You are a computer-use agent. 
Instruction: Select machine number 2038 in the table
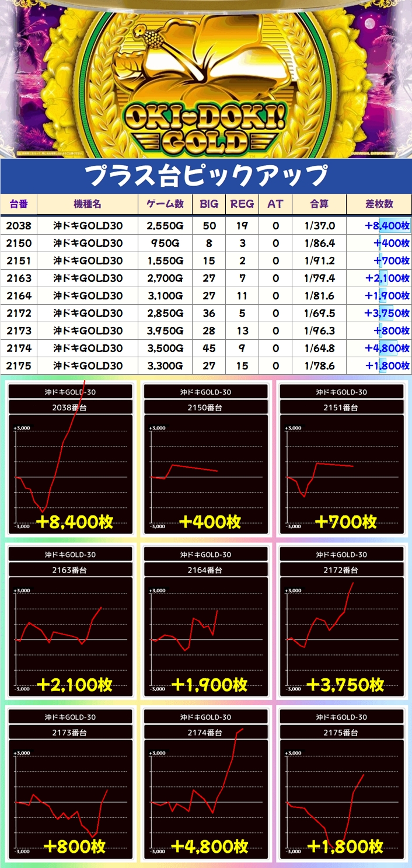click(x=19, y=226)
